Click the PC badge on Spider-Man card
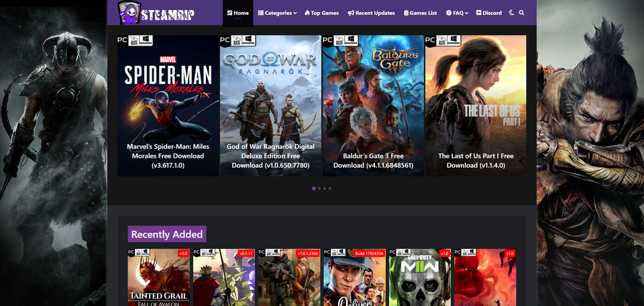Screen dimensions: 644x306 pos(122,40)
